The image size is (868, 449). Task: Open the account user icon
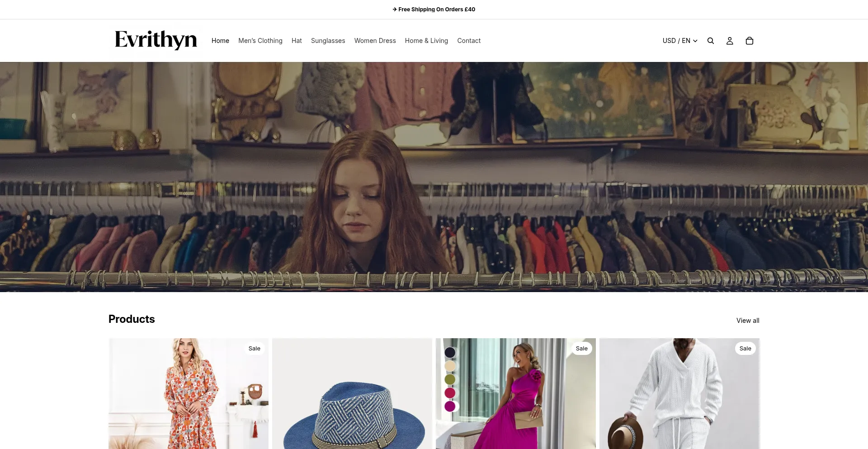(x=730, y=41)
